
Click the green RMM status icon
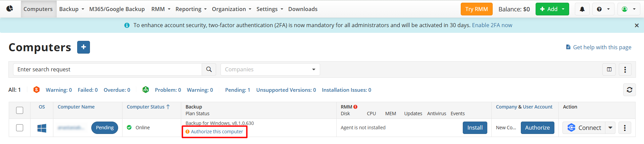pos(146,90)
